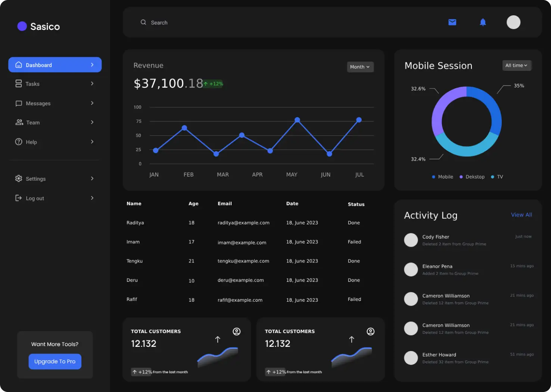Click View All link in Activity Log

tap(521, 215)
